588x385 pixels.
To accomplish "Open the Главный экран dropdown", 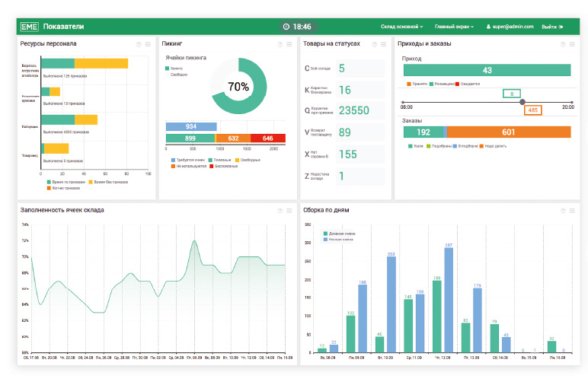I will (454, 27).
